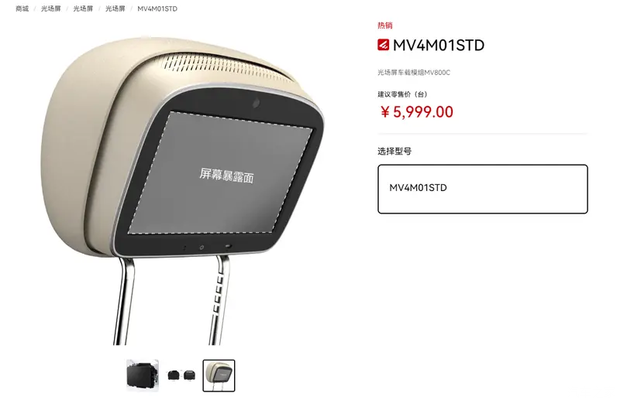The width and height of the screenshot is (620, 403).
Task: Click the MV4M01STD breadcrumb at the top
Action: coord(157,9)
